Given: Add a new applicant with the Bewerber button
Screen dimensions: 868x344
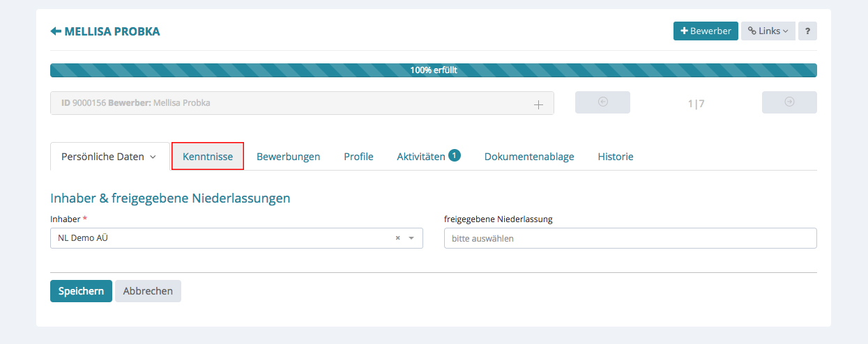Looking at the screenshot, I should pos(706,31).
